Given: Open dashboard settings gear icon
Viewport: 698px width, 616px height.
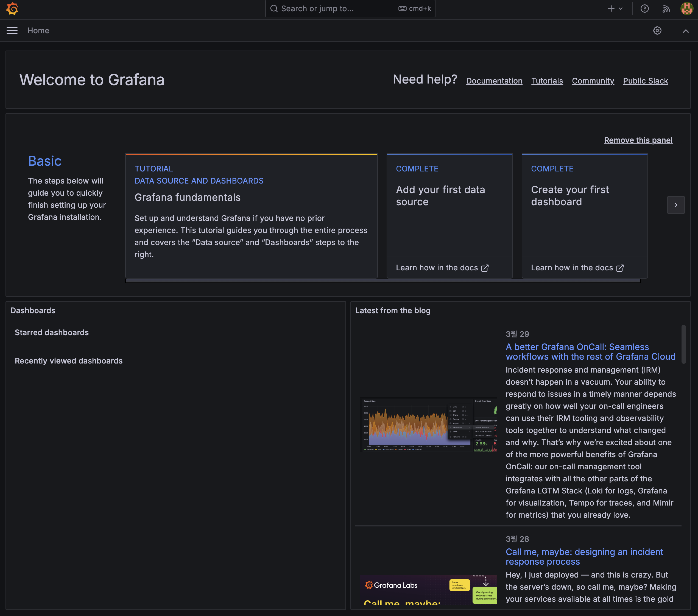Looking at the screenshot, I should (657, 31).
